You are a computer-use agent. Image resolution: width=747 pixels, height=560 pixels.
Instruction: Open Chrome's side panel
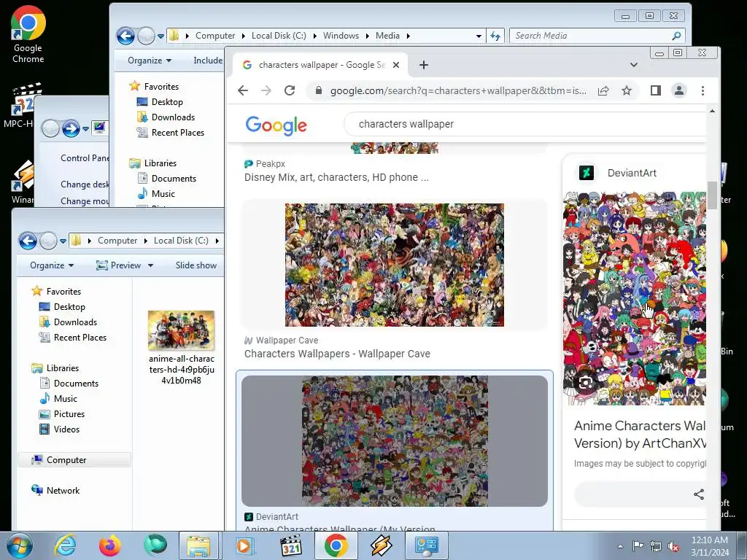click(656, 90)
